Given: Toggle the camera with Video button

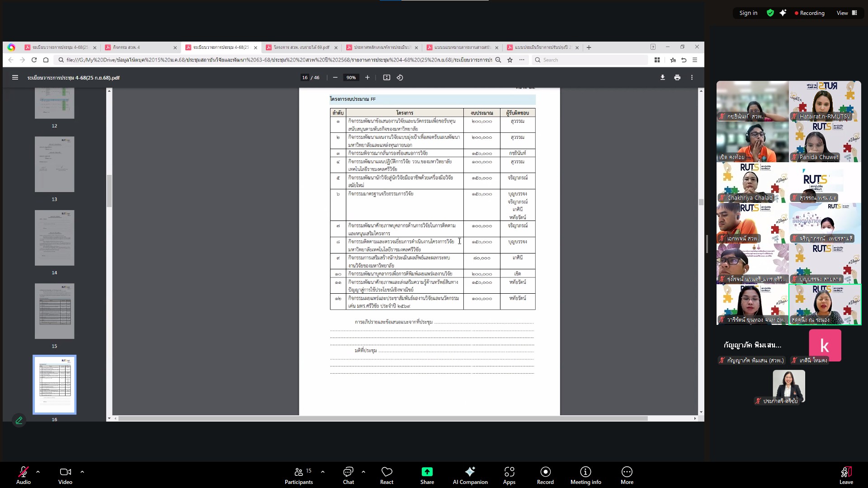Looking at the screenshot, I should pyautogui.click(x=65, y=475).
